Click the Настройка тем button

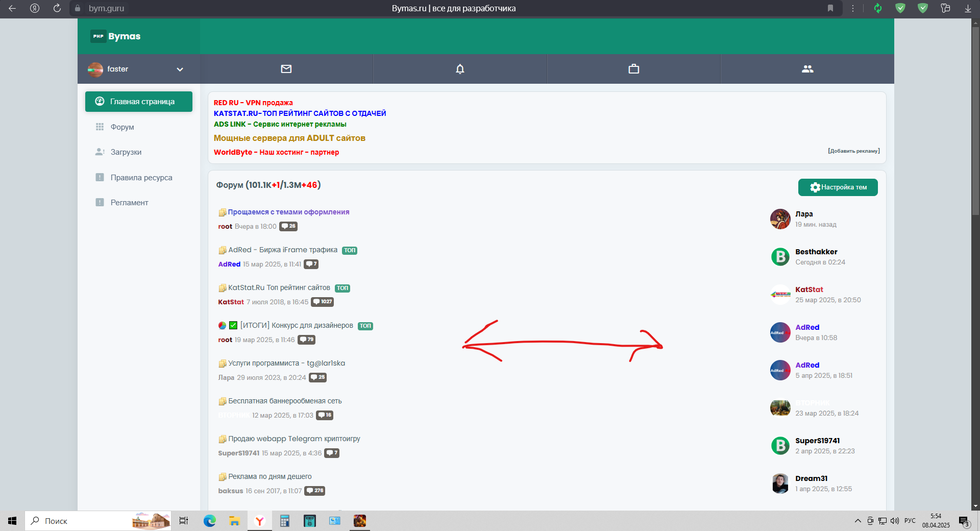click(838, 187)
